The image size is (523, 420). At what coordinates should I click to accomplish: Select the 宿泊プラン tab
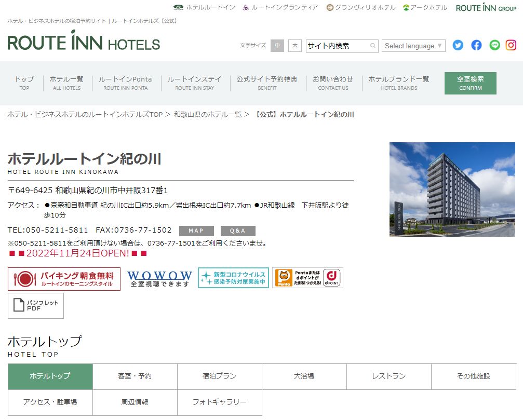point(220,376)
